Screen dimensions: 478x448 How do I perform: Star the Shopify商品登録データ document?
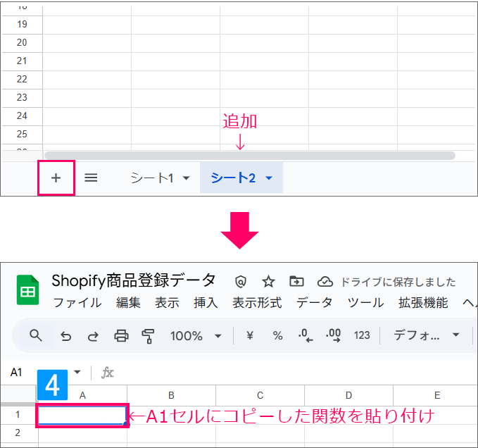(x=268, y=281)
